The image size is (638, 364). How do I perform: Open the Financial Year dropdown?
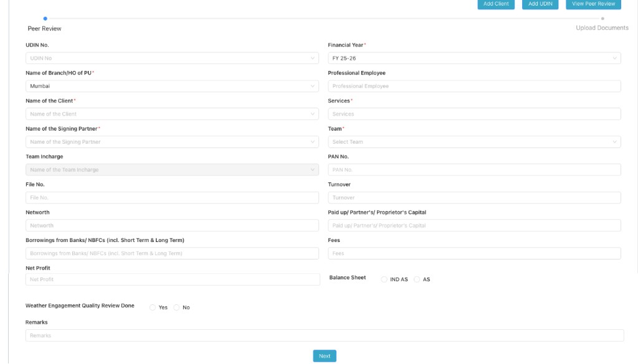coord(474,57)
